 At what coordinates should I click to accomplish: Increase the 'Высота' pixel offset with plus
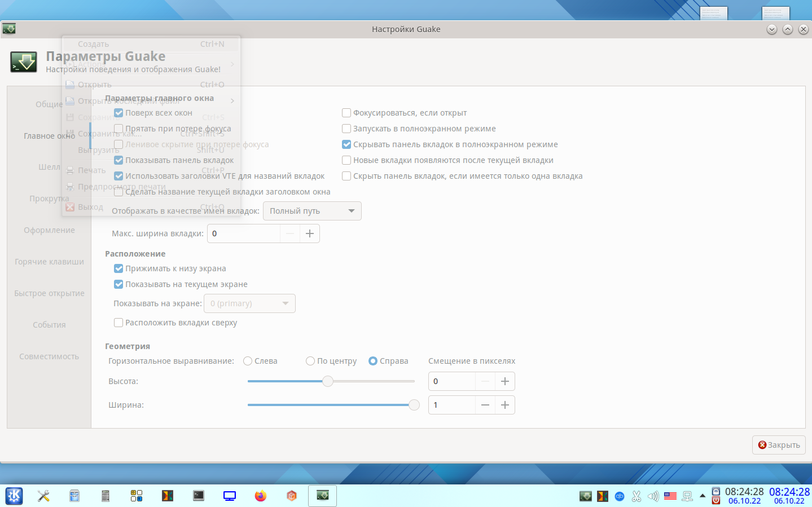click(x=505, y=381)
